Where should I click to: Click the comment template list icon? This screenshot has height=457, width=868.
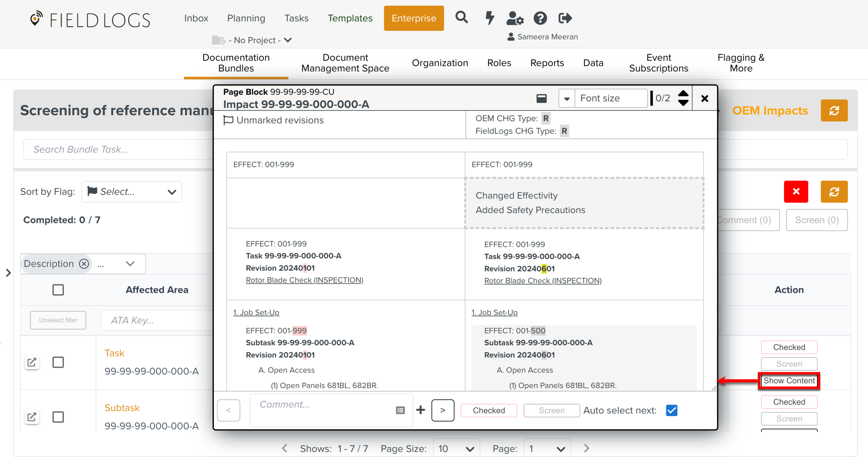pos(400,410)
